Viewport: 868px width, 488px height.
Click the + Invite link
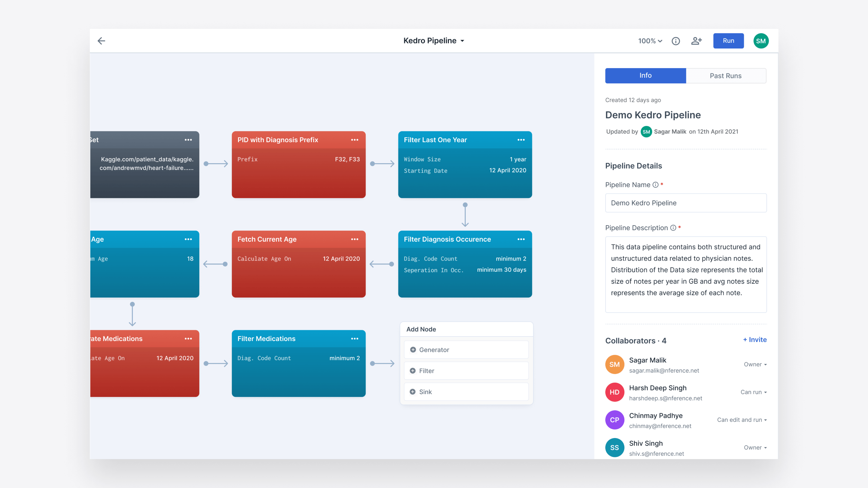pos(755,339)
